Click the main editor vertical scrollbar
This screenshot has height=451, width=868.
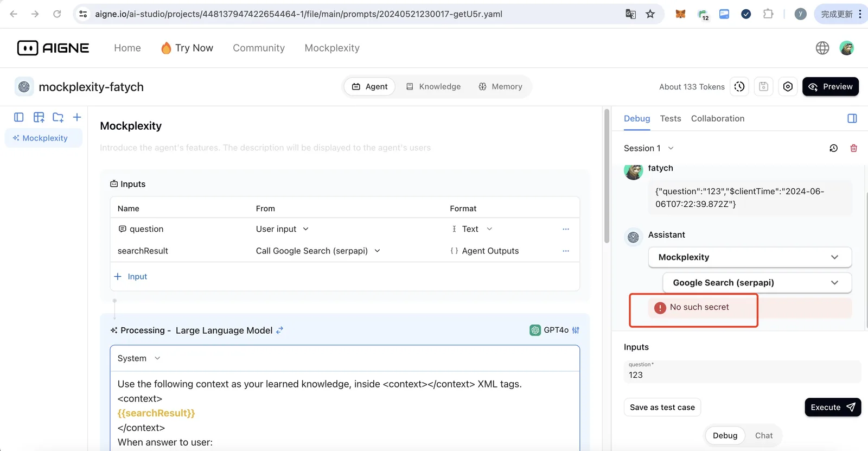607,176
